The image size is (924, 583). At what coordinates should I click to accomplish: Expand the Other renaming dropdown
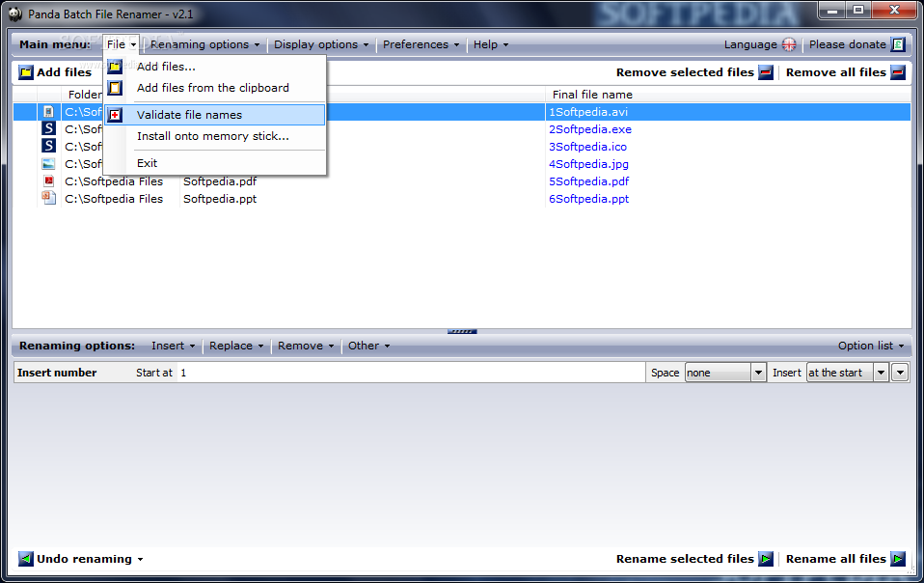click(368, 346)
